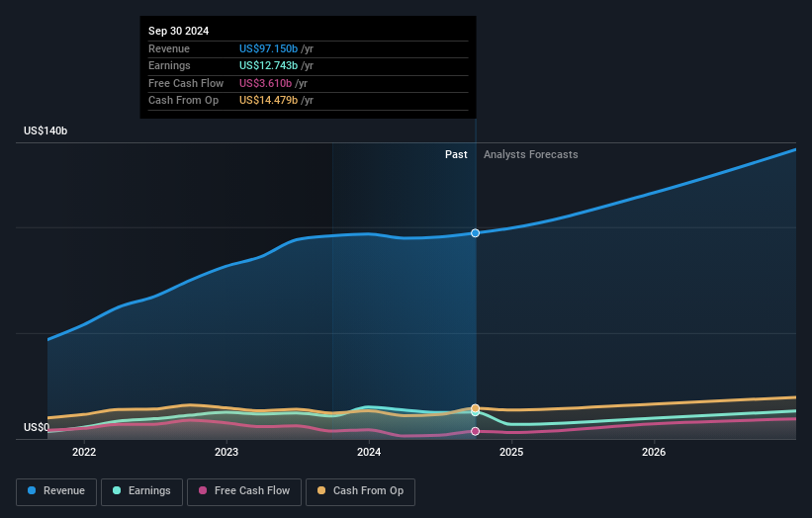Select the Revenue data point marker
The width and height of the screenshot is (812, 518).
(x=475, y=233)
